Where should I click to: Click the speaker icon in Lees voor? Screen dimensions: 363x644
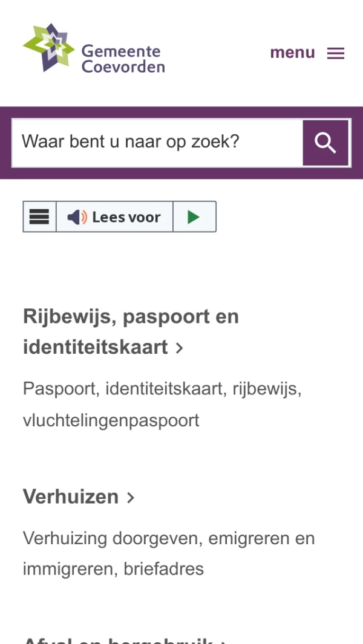(77, 217)
